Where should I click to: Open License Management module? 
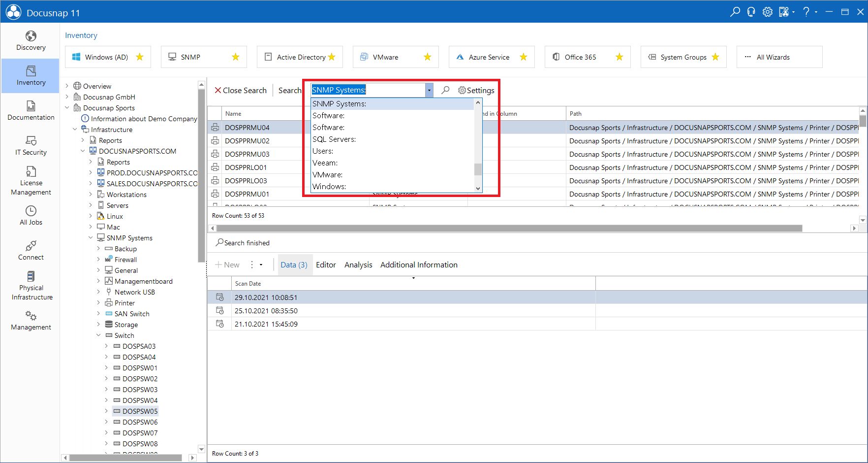click(31, 181)
